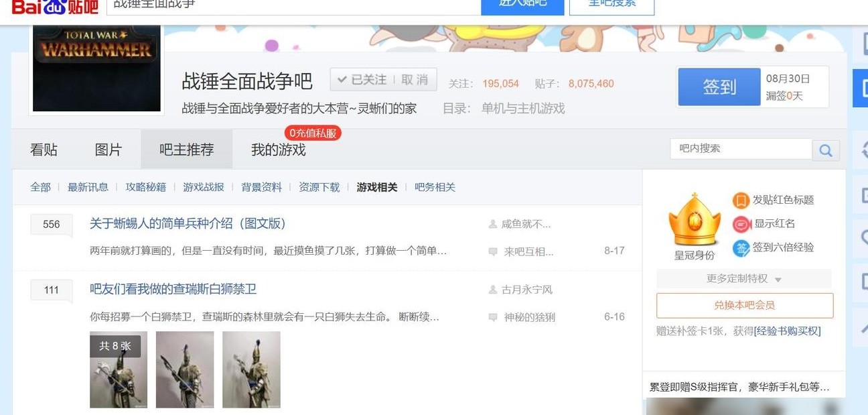Image resolution: width=868 pixels, height=415 pixels.
Task: Filter by 资源下载 category
Action: click(x=319, y=187)
